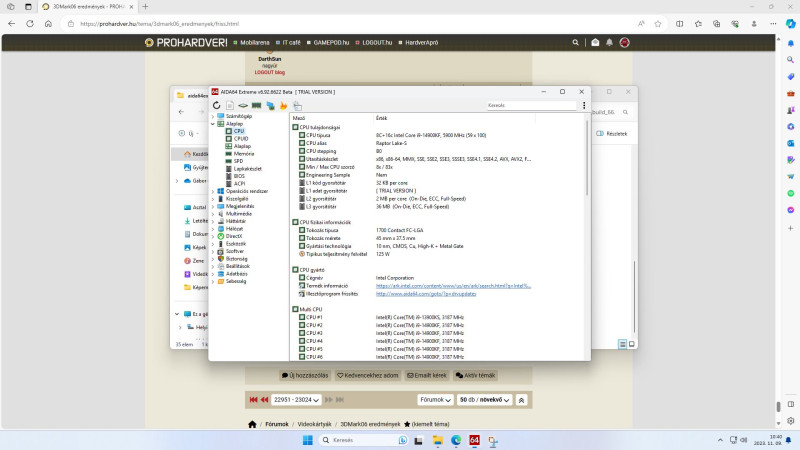The height and width of the screenshot is (450, 800).
Task: Click Részletek in File Explorer window
Action: point(612,134)
